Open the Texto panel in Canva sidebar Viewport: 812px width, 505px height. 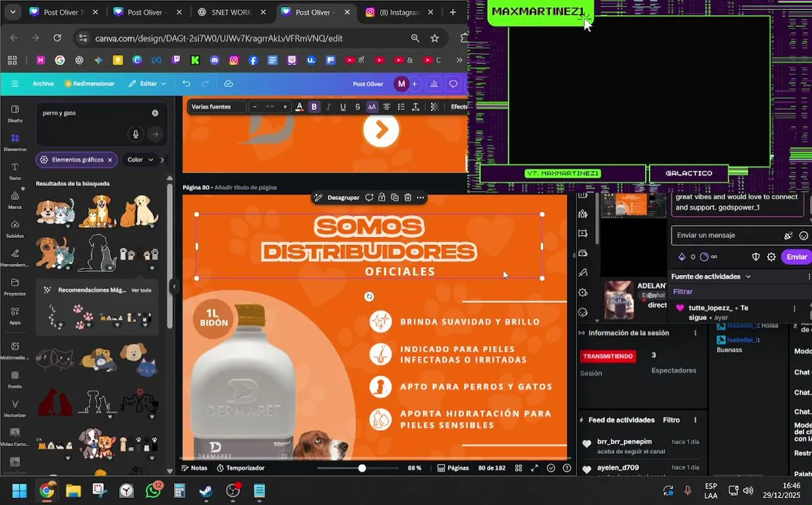click(x=15, y=171)
